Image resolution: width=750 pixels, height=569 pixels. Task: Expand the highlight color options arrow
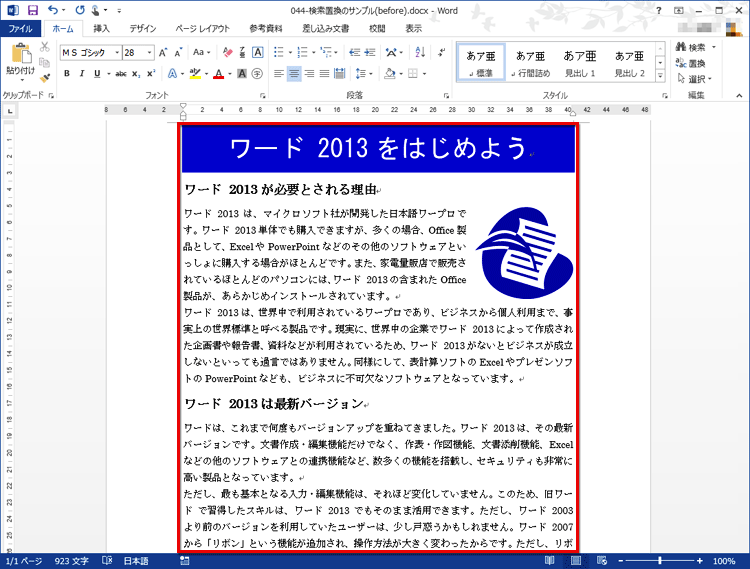pyautogui.click(x=206, y=74)
